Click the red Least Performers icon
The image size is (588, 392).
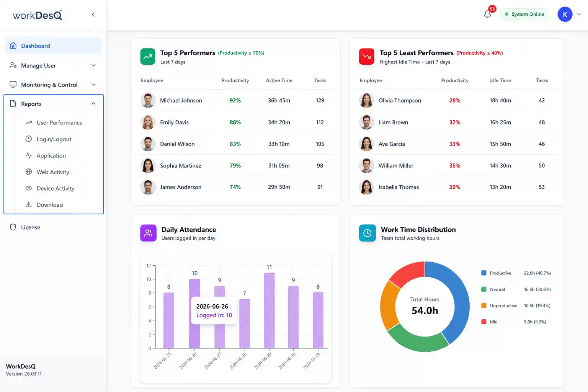click(367, 57)
